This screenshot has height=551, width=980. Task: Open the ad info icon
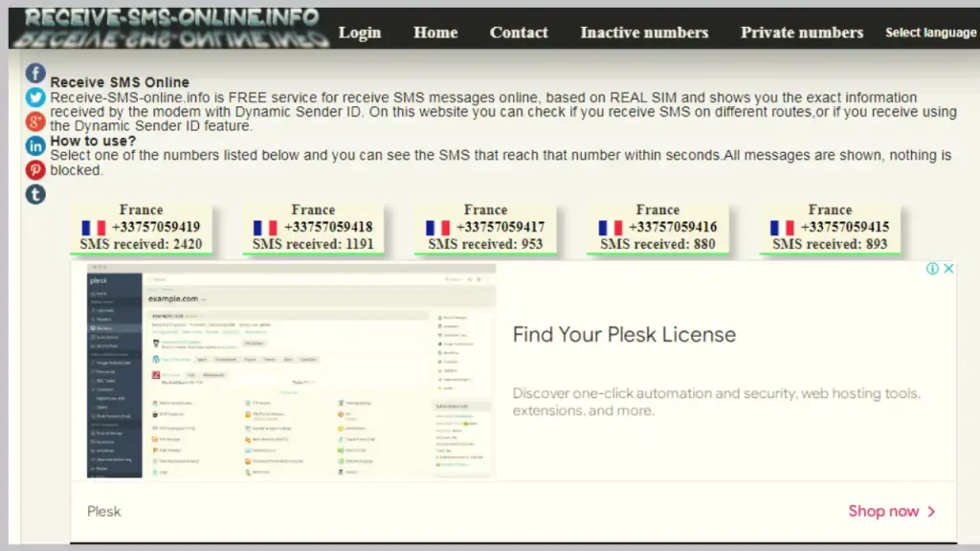pos(932,269)
